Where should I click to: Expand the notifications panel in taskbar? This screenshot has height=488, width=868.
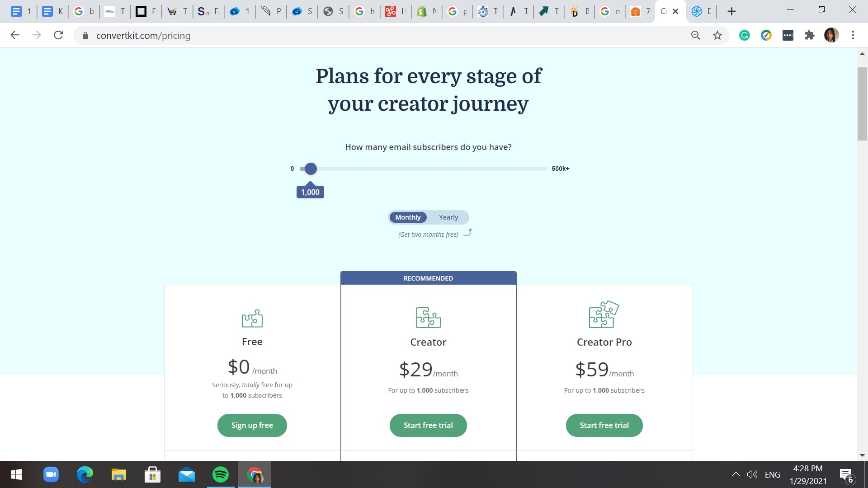tap(847, 474)
